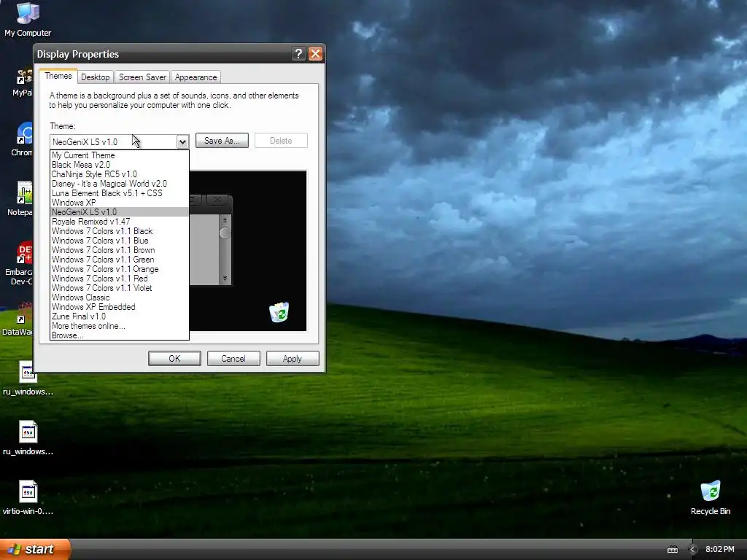This screenshot has height=560, width=747.
Task: Click the 8:02 PM clock
Action: pyautogui.click(x=720, y=550)
